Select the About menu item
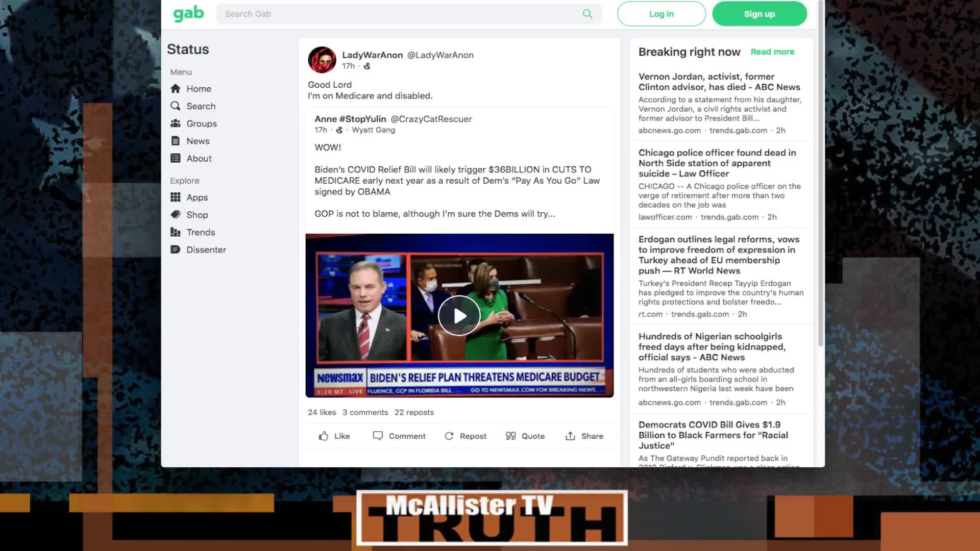 click(x=199, y=158)
